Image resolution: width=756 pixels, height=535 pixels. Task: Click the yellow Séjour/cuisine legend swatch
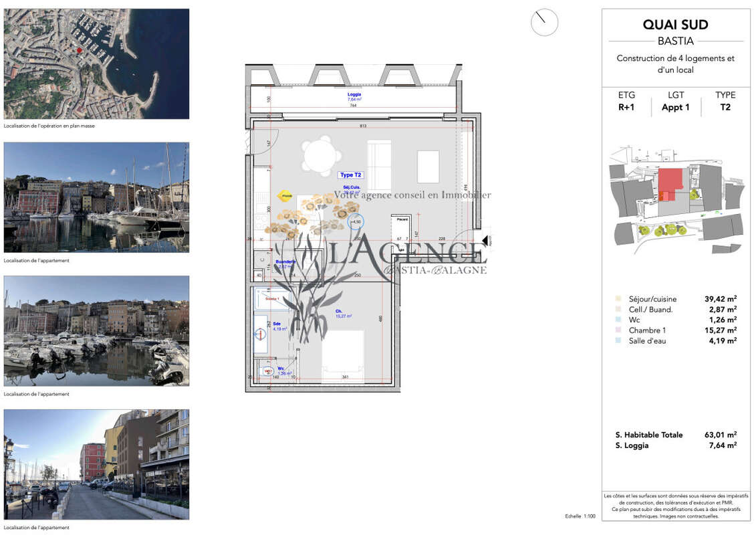[617, 299]
